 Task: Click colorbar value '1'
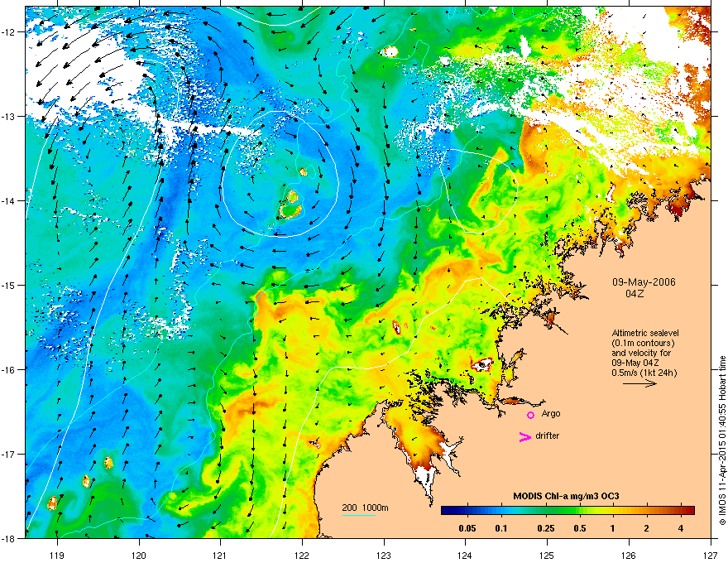(x=613, y=528)
